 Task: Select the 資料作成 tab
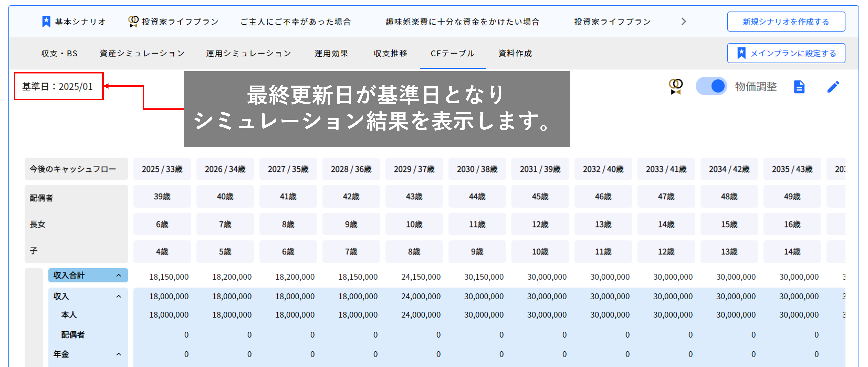coord(515,53)
